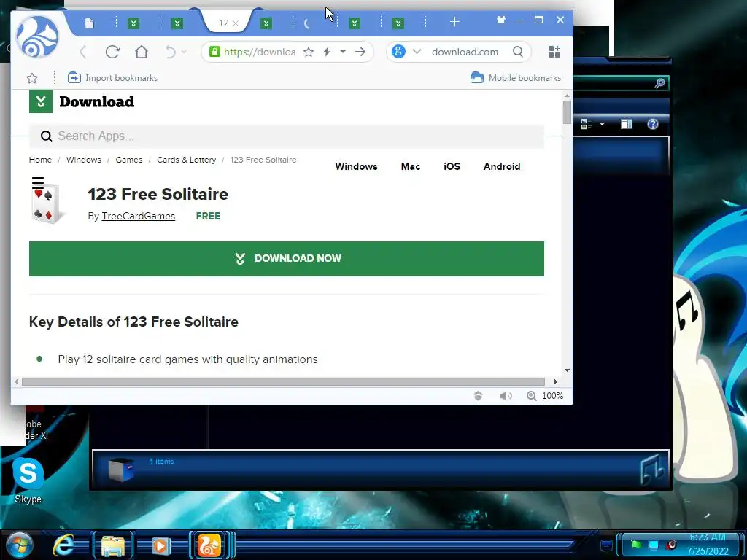747x560 pixels.
Task: Click the UC Browser taskbar icon
Action: [209, 545]
